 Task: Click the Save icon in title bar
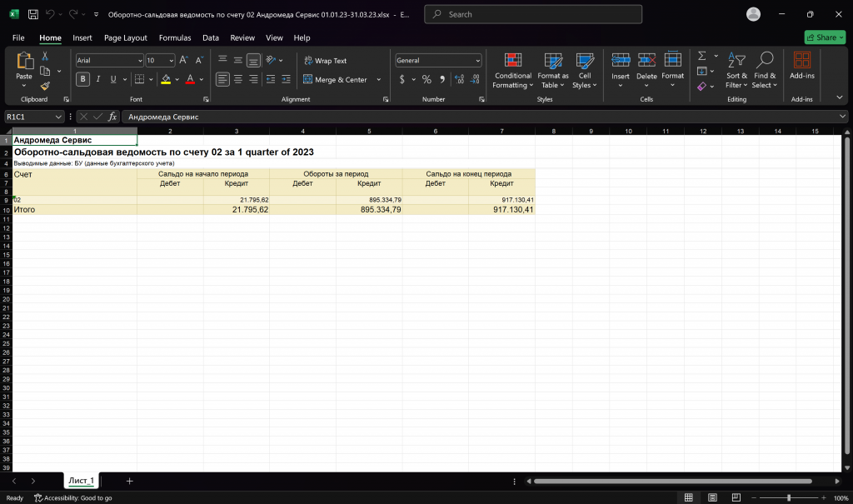coord(33,15)
